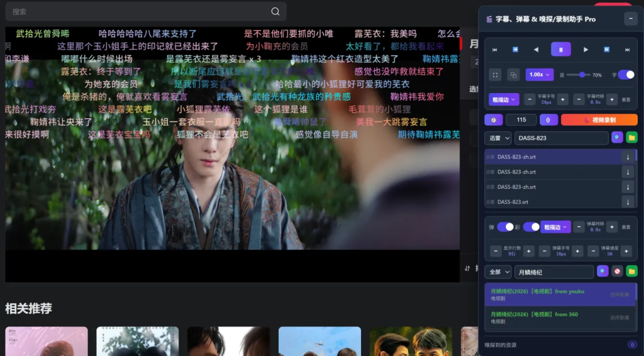Step forward with the right triangle
Screen dimensions: 644x356
586,50
